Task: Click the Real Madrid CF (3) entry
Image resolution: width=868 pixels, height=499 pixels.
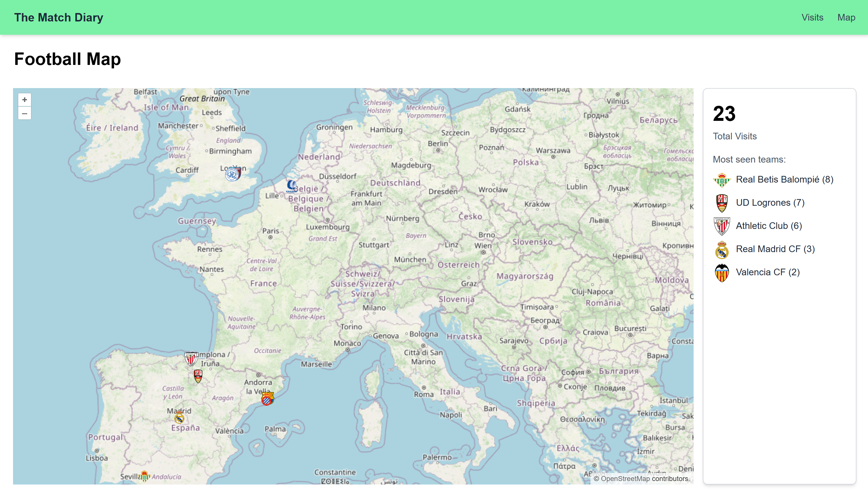Action: 775,249
